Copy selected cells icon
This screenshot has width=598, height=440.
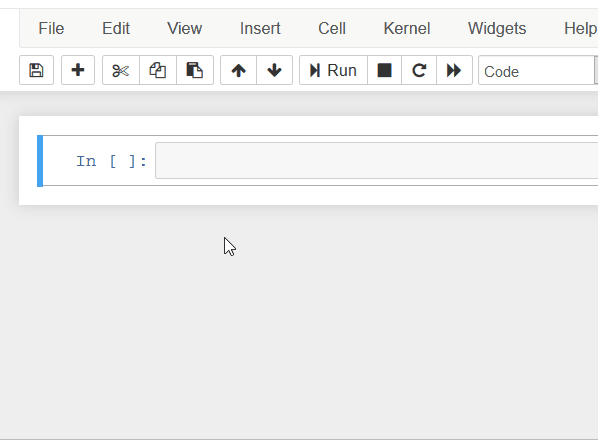click(x=158, y=70)
